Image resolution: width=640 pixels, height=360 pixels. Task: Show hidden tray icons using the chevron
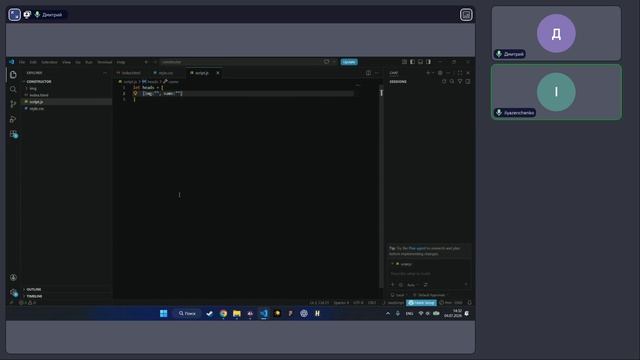[388, 313]
